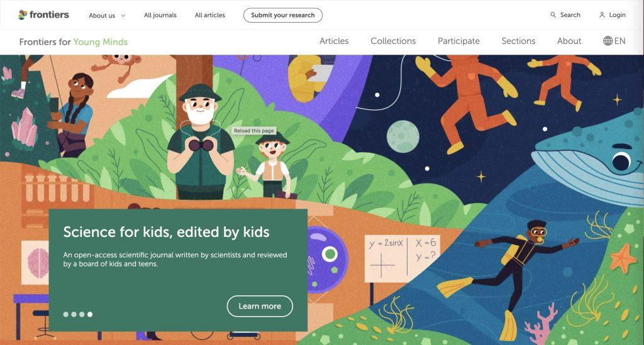
Task: Select the fourth carousel dot
Action: (90, 314)
